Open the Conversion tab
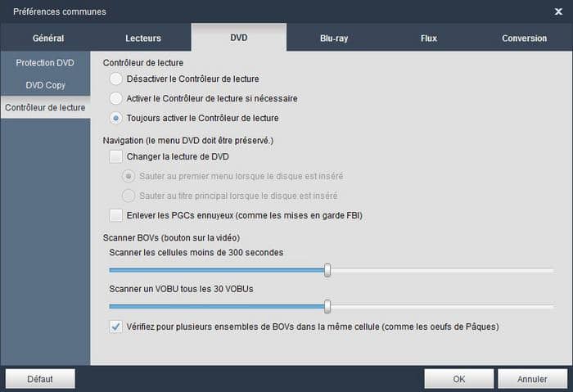 click(x=525, y=38)
